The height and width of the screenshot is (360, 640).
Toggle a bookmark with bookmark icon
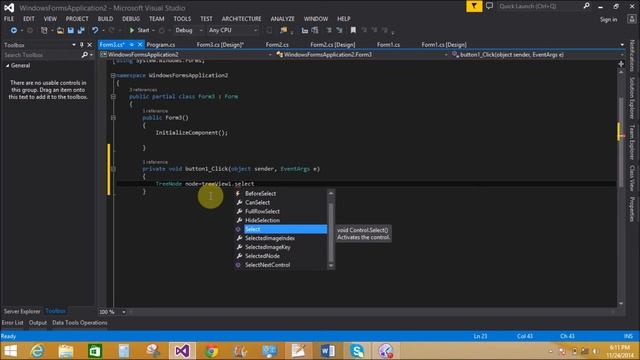353,30
